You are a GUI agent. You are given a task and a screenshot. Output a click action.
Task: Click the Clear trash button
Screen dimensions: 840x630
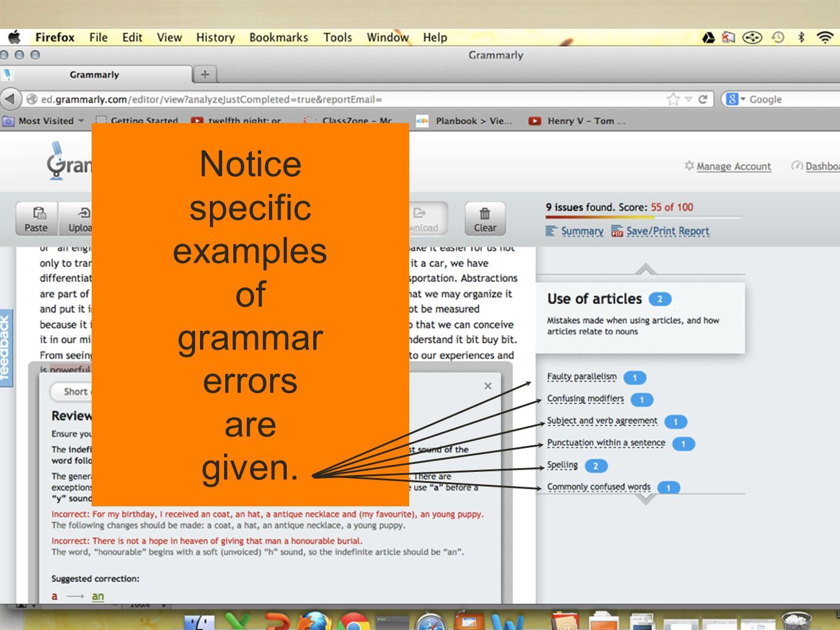coord(485,218)
